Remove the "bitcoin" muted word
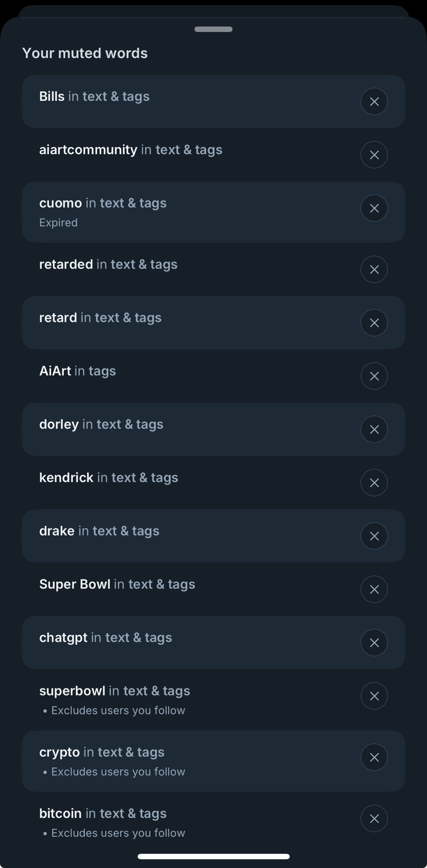Screen dimensions: 427x868 [374, 819]
